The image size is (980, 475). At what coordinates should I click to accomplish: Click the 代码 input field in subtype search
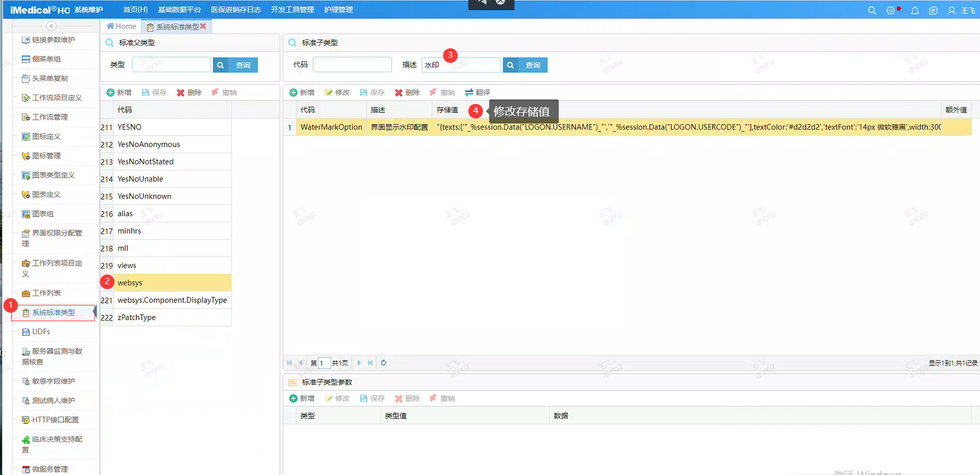352,65
